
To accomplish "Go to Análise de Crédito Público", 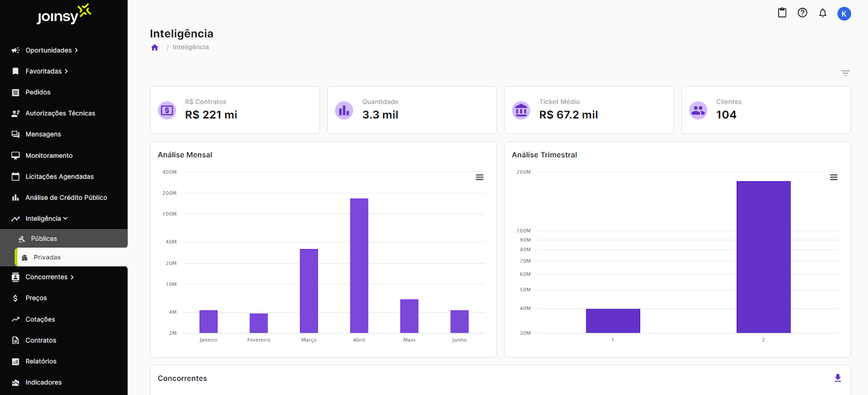I will click(66, 198).
